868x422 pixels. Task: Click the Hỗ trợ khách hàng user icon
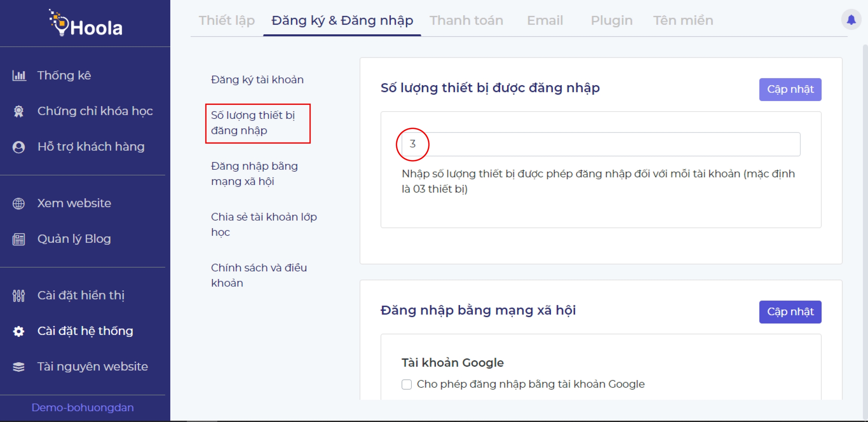[x=19, y=147]
